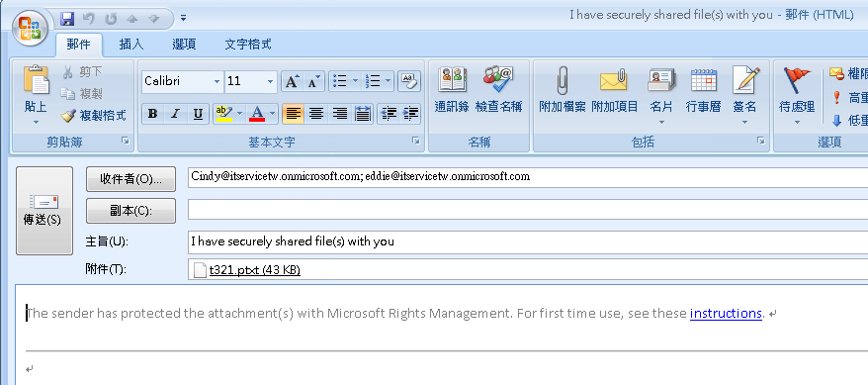Increase paragraph indent
868x385 pixels.
410,114
